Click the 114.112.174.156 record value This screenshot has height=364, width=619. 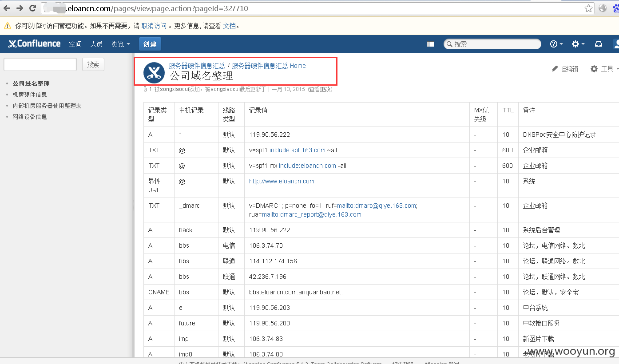[273, 261]
